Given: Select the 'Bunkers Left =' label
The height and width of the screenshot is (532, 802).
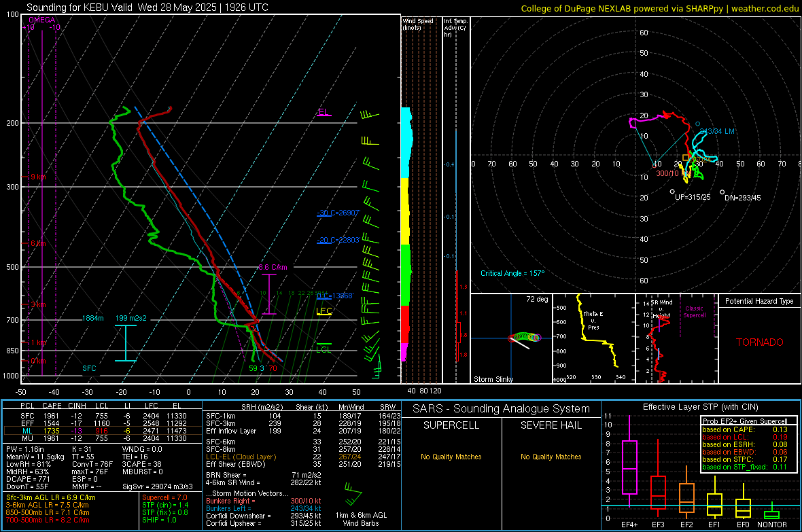Looking at the screenshot, I should [228, 508].
